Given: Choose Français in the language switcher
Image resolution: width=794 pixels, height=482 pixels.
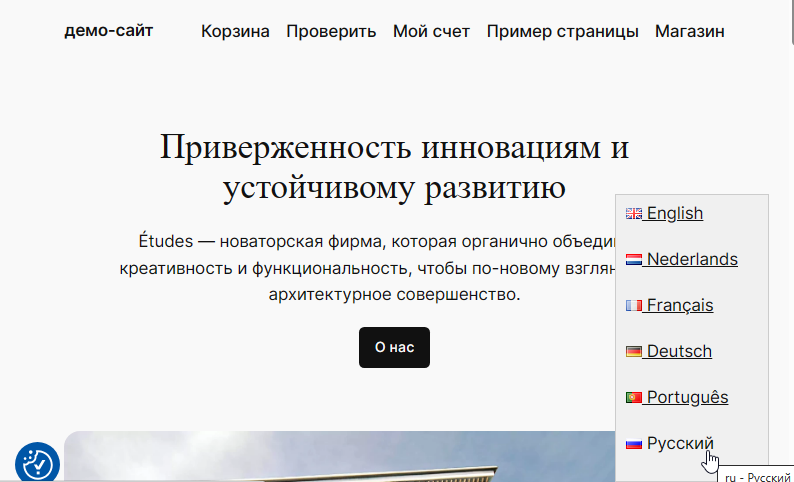Looking at the screenshot, I should pyautogui.click(x=680, y=305).
